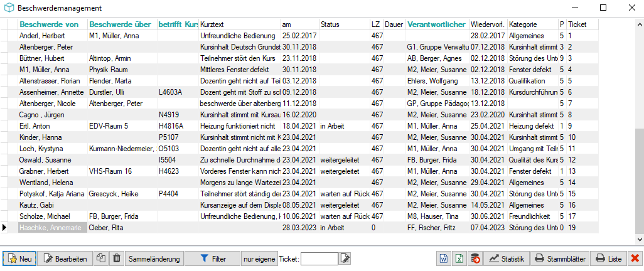Viewport: 644px width, 271px height.
Task: Click the scrollbar down arrow
Action: click(640, 239)
